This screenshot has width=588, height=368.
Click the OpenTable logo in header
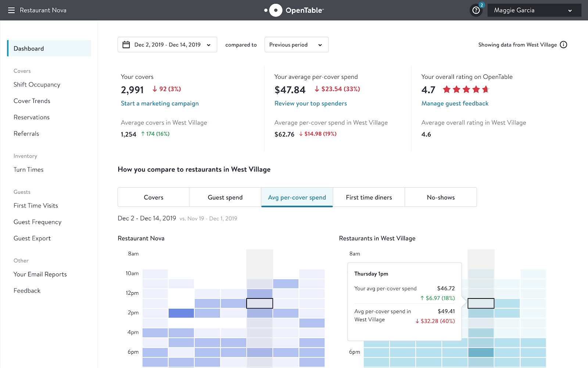tap(294, 10)
